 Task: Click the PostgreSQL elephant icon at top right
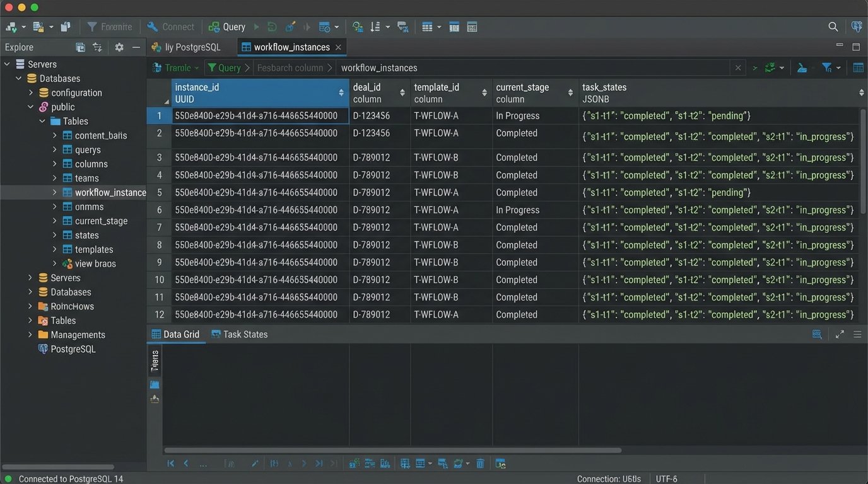click(x=857, y=26)
